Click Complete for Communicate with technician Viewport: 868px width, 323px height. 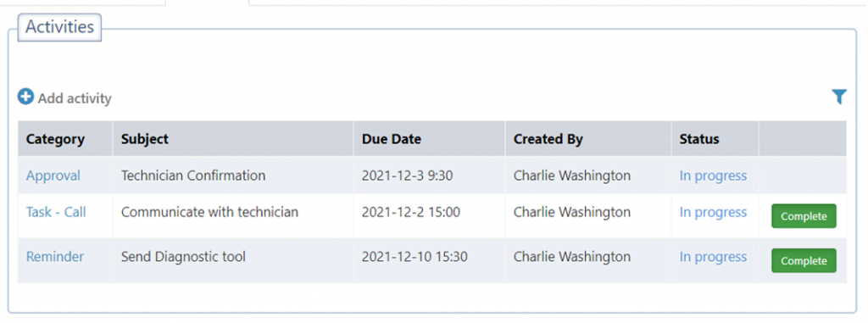pyautogui.click(x=804, y=216)
